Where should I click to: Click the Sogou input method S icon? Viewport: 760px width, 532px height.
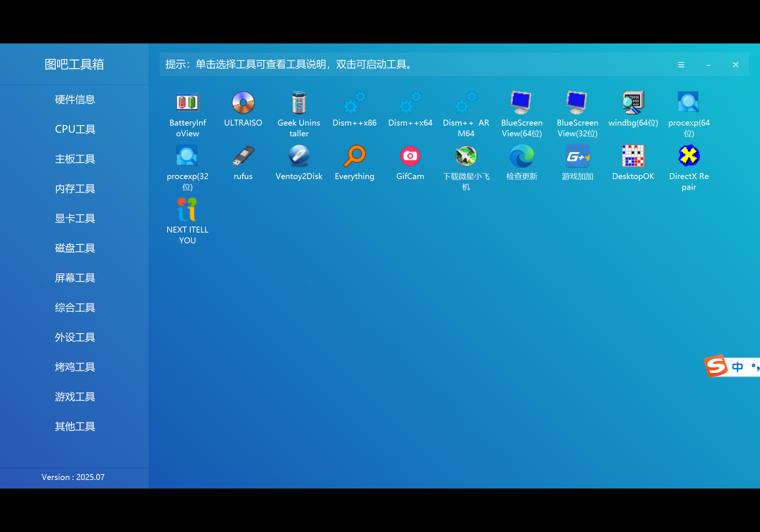(716, 366)
